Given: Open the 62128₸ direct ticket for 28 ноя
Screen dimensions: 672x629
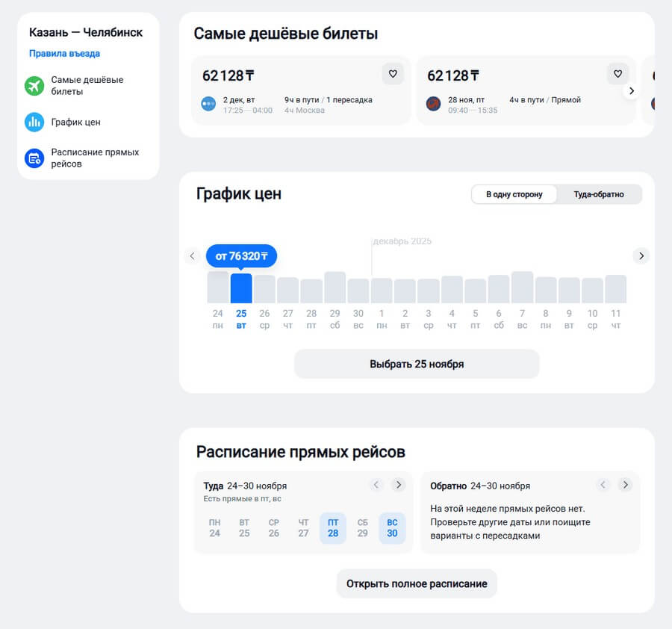Looking at the screenshot, I should coord(526,90).
